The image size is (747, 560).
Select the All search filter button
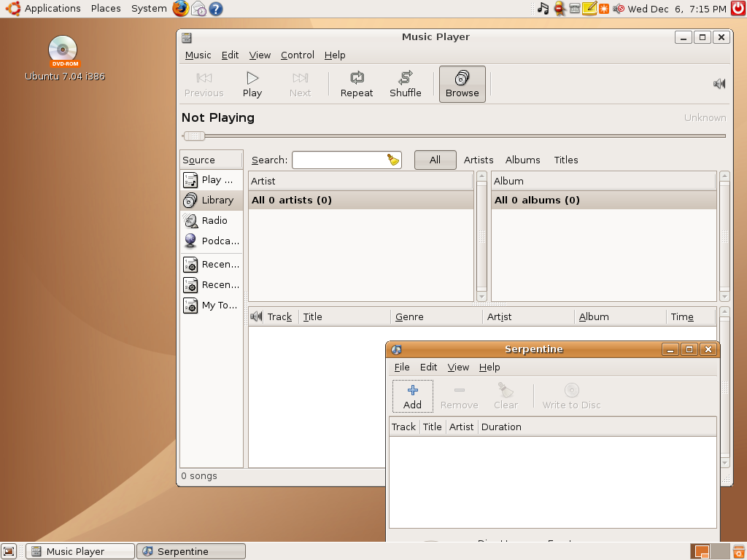point(435,160)
